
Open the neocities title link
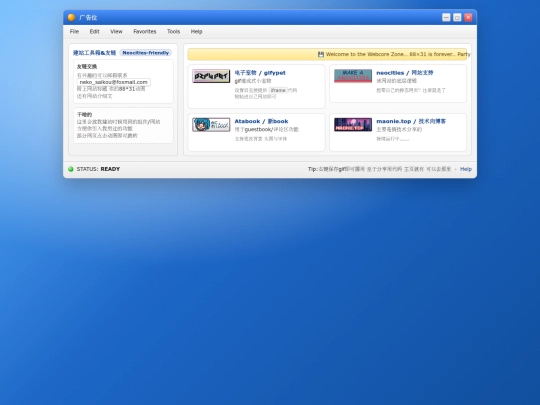405,73
